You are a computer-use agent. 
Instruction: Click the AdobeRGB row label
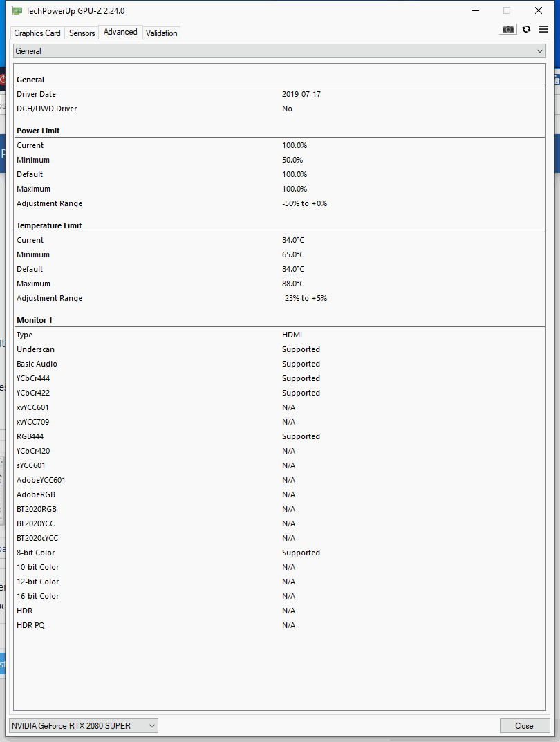pyautogui.click(x=36, y=494)
